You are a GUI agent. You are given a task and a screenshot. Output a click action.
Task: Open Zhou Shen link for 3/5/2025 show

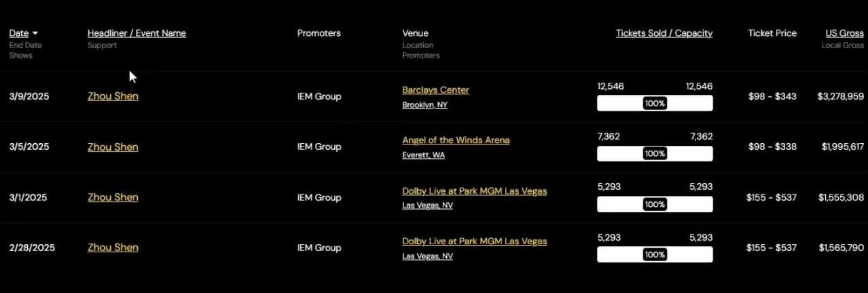(113, 147)
